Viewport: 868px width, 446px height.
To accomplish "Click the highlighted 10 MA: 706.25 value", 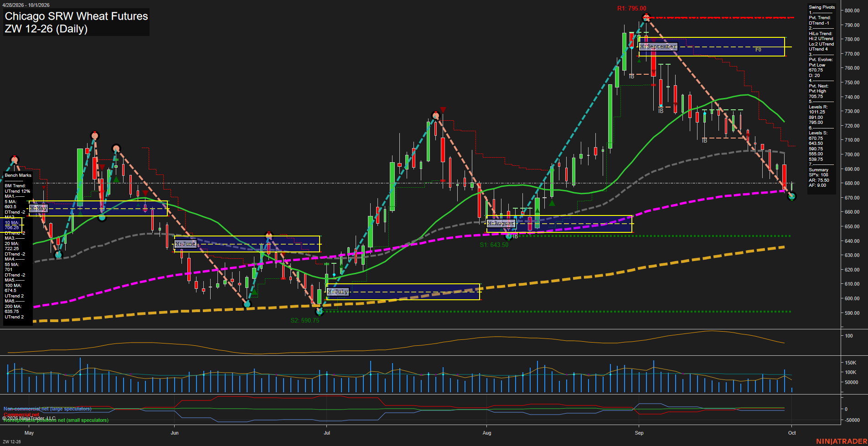I will point(12,225).
